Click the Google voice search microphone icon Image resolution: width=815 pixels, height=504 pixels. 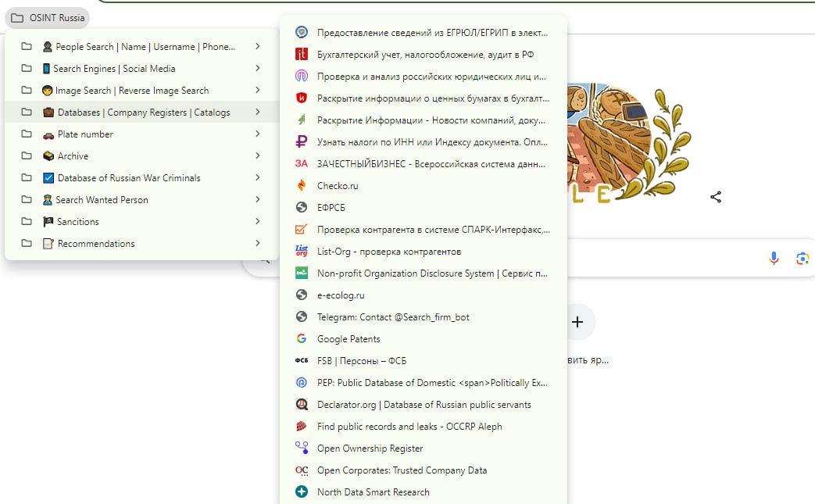point(774,259)
